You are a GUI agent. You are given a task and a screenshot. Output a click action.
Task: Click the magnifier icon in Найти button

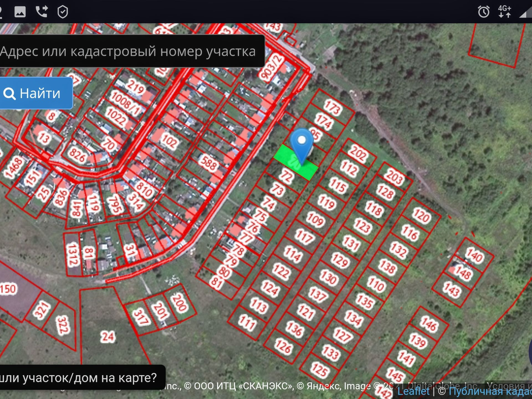coord(9,94)
